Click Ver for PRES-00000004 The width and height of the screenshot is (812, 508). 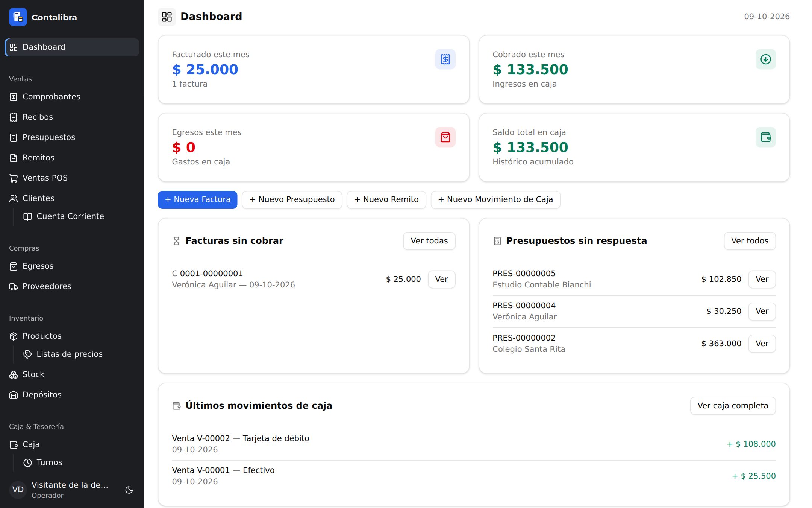(762, 311)
